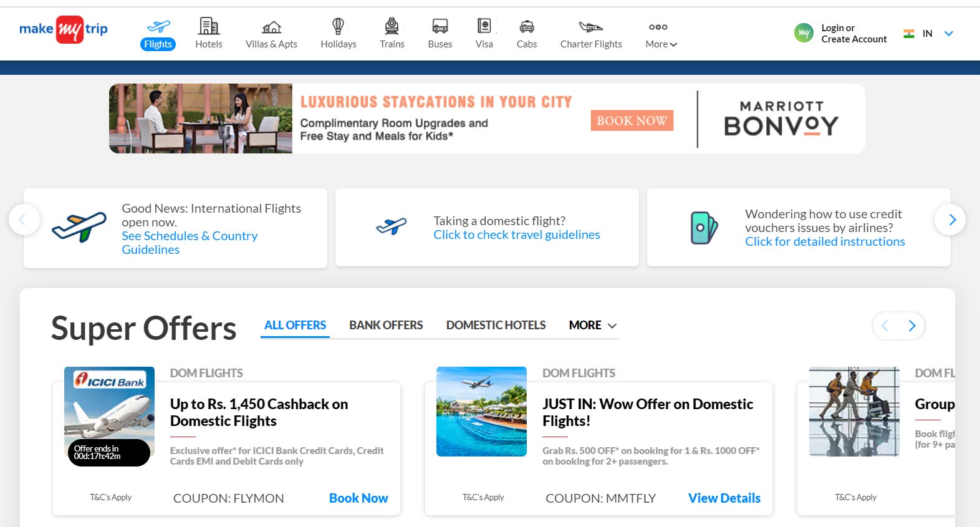The width and height of the screenshot is (980, 527).
Task: Switch to the BANK OFFERS tab
Action: coord(386,326)
